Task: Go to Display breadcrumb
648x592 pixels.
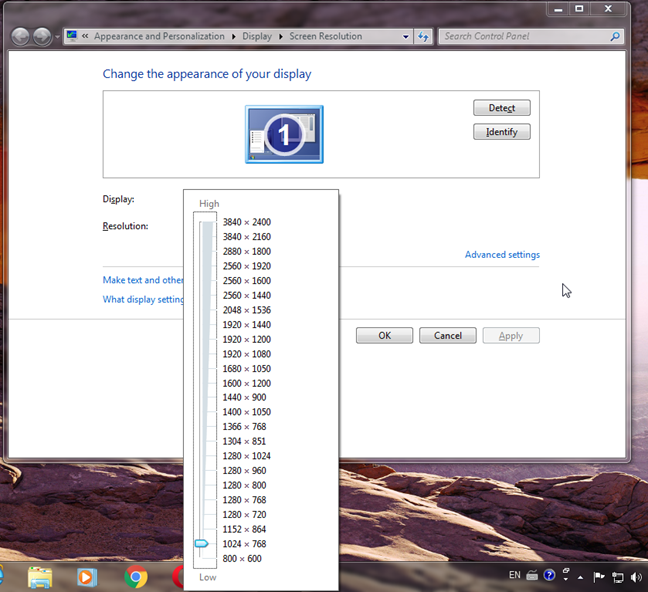Action: click(257, 36)
